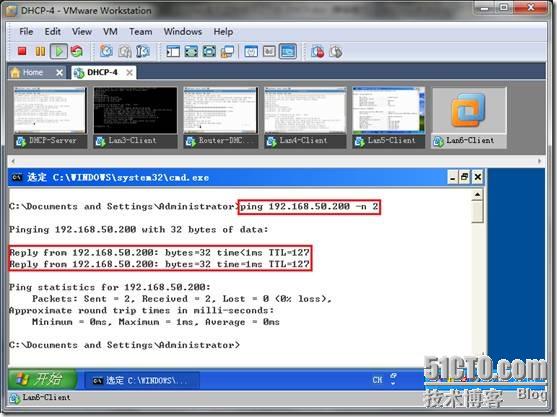The image size is (557, 417).
Task: Minimize the cmd.exe window
Action: tap(453, 177)
